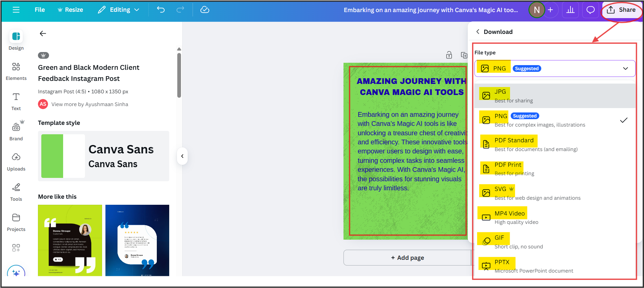The width and height of the screenshot is (644, 288).
Task: Select the body paragraph on canvas
Action: pyautogui.click(x=412, y=151)
